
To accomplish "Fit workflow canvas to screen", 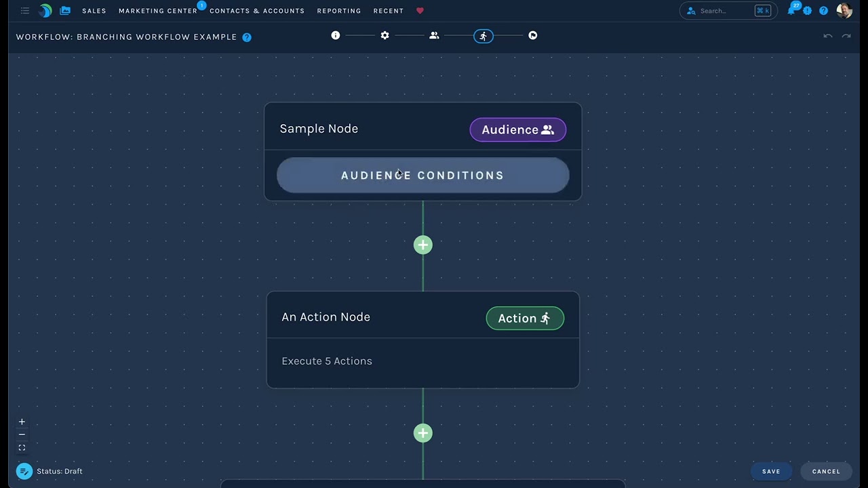I will click(x=22, y=447).
